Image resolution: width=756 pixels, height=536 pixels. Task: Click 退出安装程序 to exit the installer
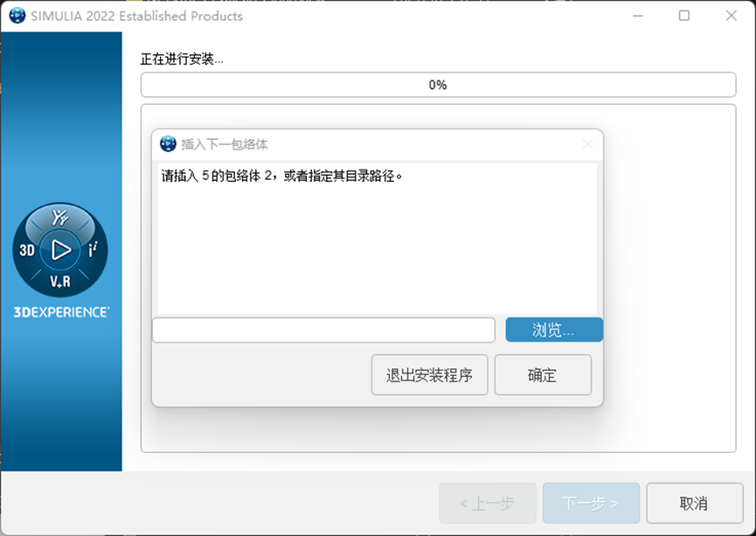coord(430,375)
